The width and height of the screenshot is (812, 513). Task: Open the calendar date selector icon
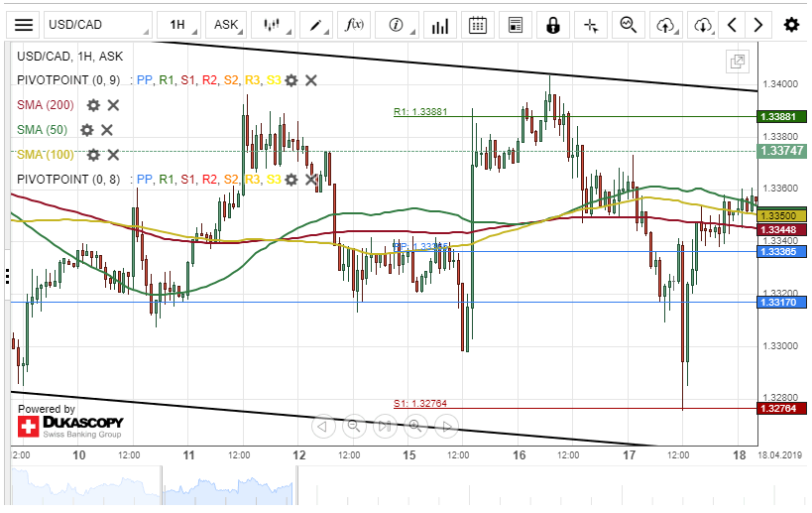click(x=478, y=25)
